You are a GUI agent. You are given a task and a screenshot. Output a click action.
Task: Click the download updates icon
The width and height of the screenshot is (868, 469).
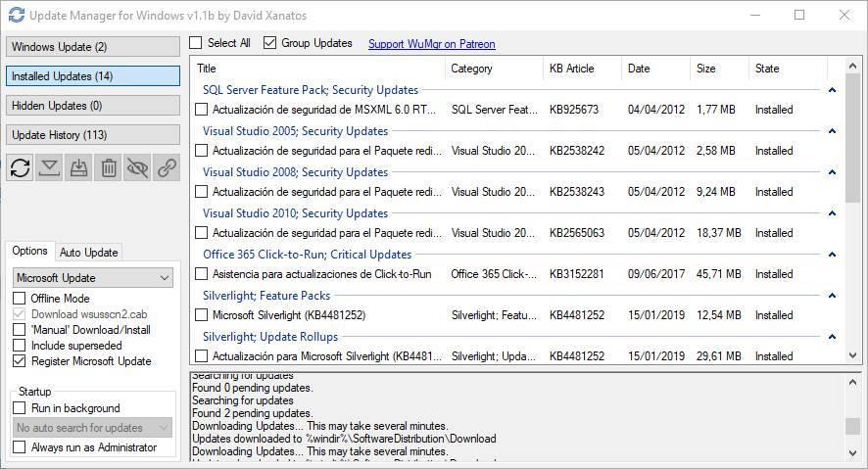pyautogui.click(x=49, y=167)
